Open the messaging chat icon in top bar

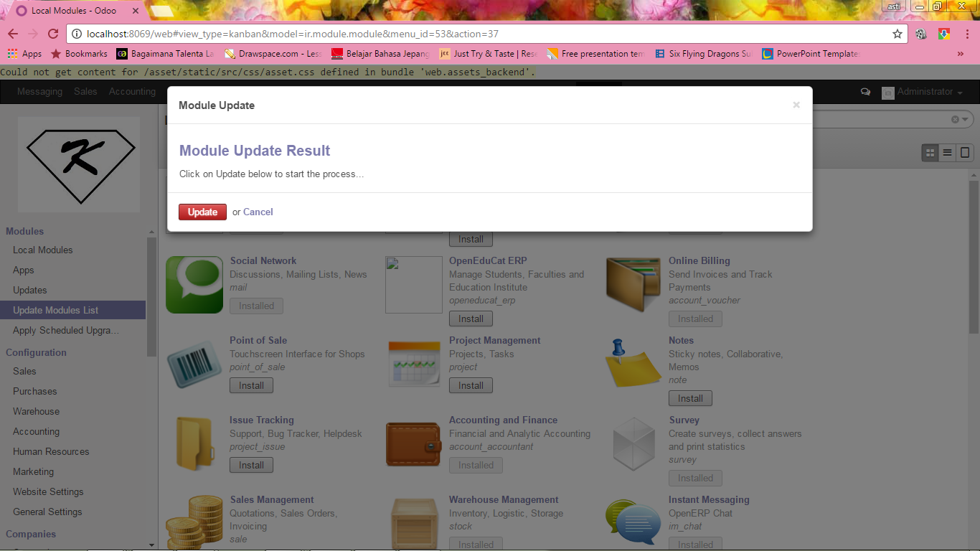pos(865,92)
